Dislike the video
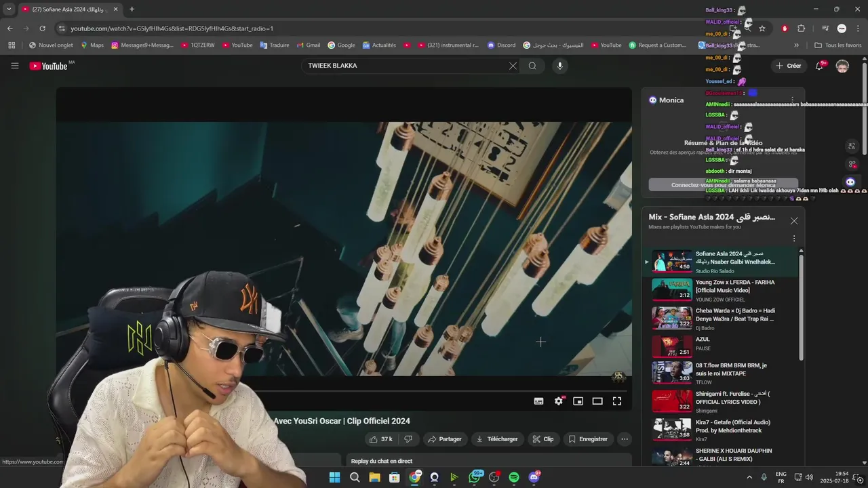 point(408,439)
